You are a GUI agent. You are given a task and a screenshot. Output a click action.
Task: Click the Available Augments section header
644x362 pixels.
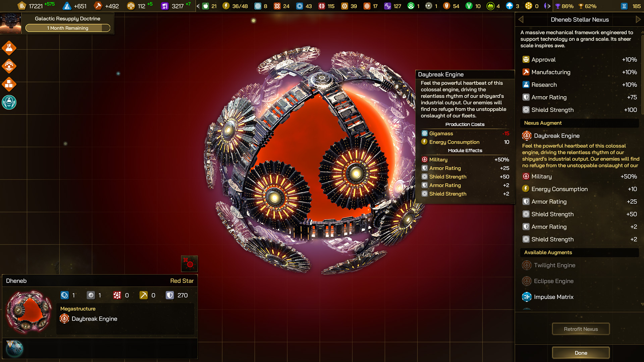[579, 252]
